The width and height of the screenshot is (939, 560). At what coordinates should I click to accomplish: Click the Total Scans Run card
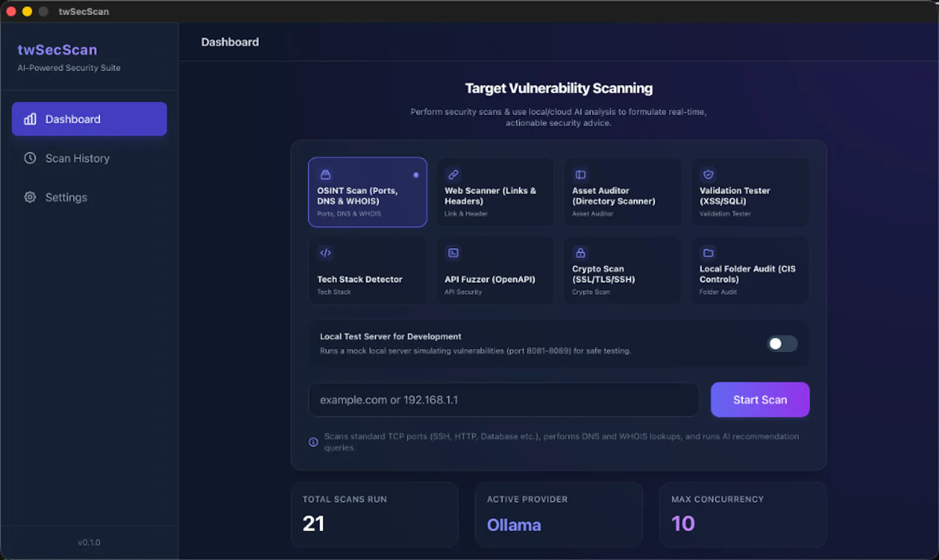tap(374, 515)
